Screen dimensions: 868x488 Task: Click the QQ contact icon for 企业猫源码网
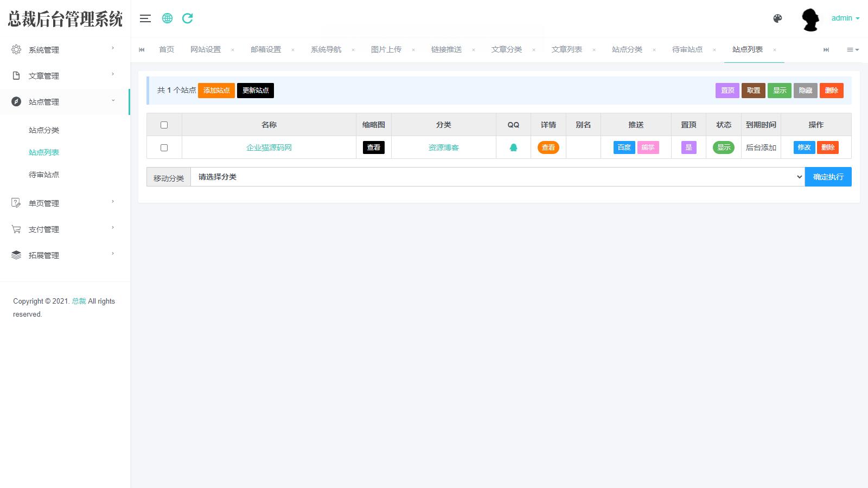513,147
